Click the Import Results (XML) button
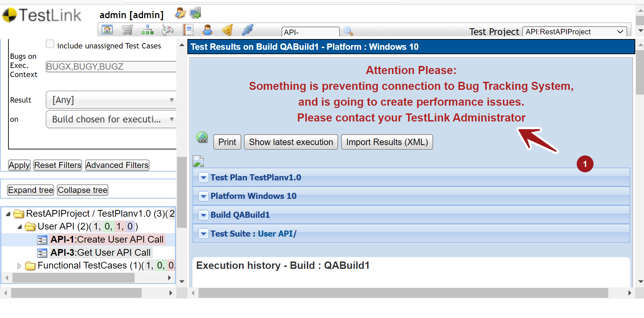The width and height of the screenshot is (644, 318). (387, 142)
